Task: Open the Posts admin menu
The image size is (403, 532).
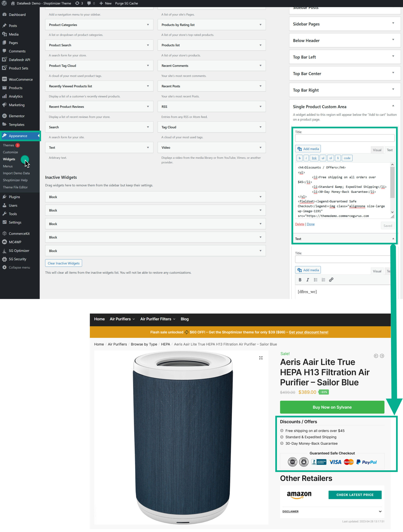Action: [13, 26]
